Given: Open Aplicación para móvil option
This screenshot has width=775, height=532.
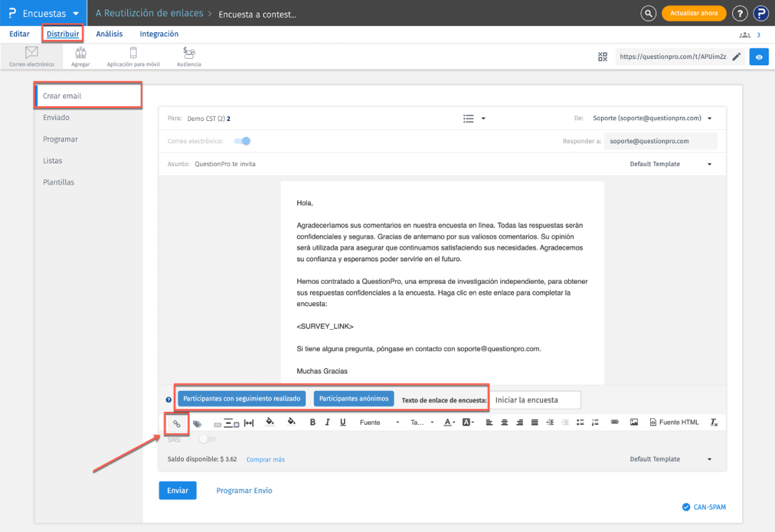Looking at the screenshot, I should [x=133, y=57].
